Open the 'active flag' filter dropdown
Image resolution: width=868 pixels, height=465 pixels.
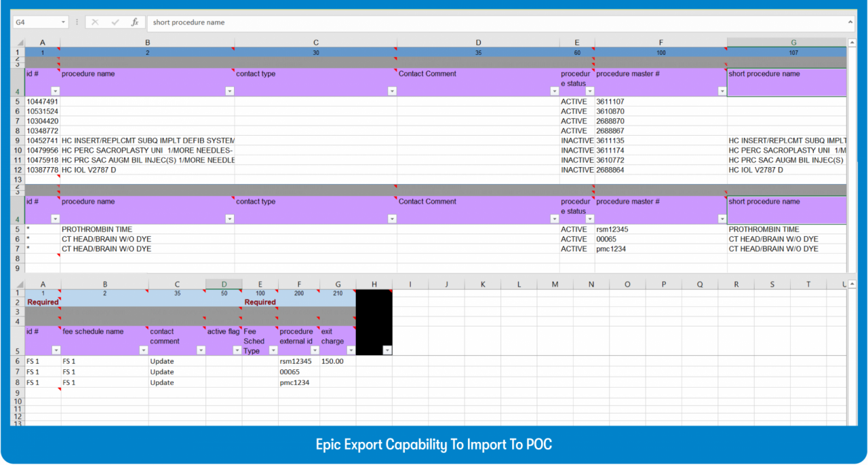click(237, 350)
